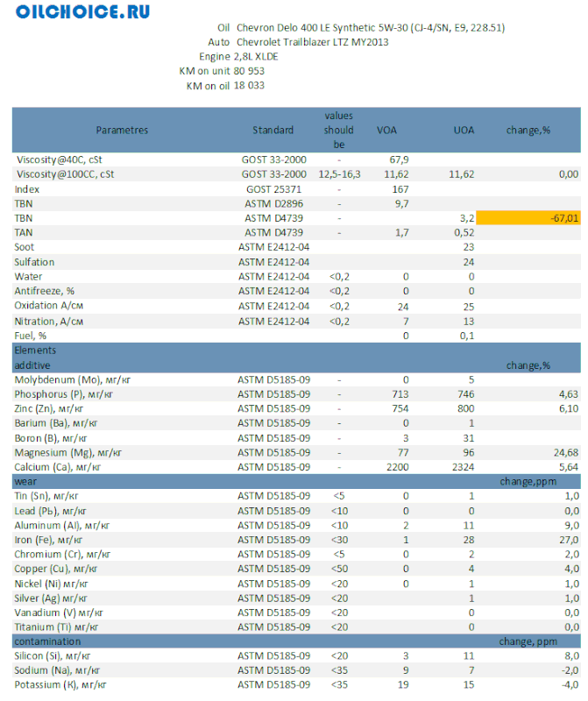
Task: Select the Copper limit value <50
Action: click(x=339, y=569)
